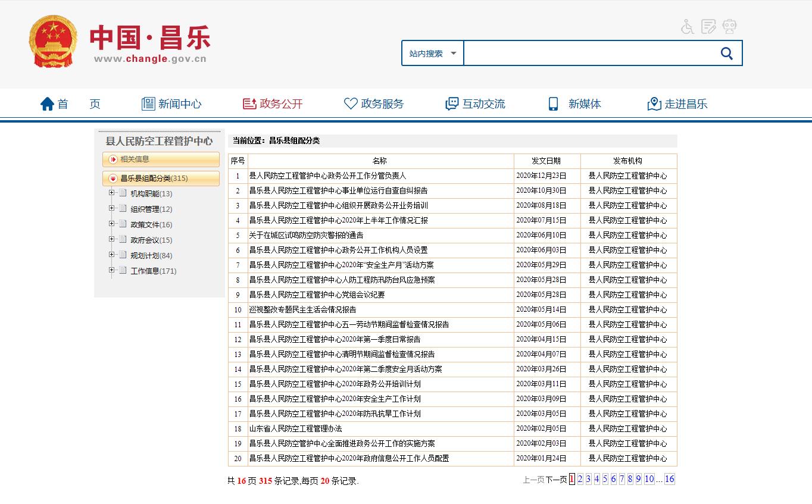Click the heart icon for 政务服务

click(351, 104)
